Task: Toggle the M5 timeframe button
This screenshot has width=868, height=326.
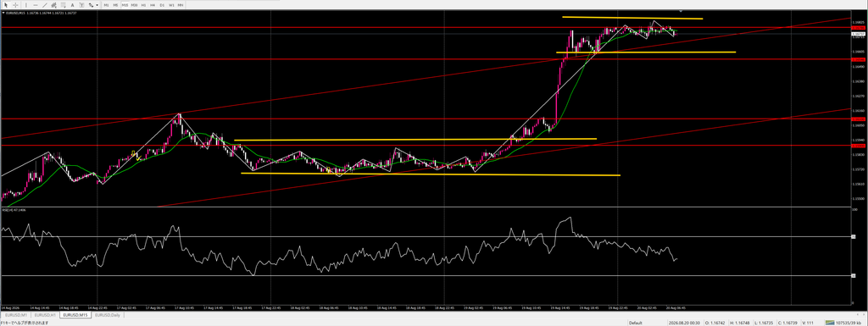Action: 115,5
